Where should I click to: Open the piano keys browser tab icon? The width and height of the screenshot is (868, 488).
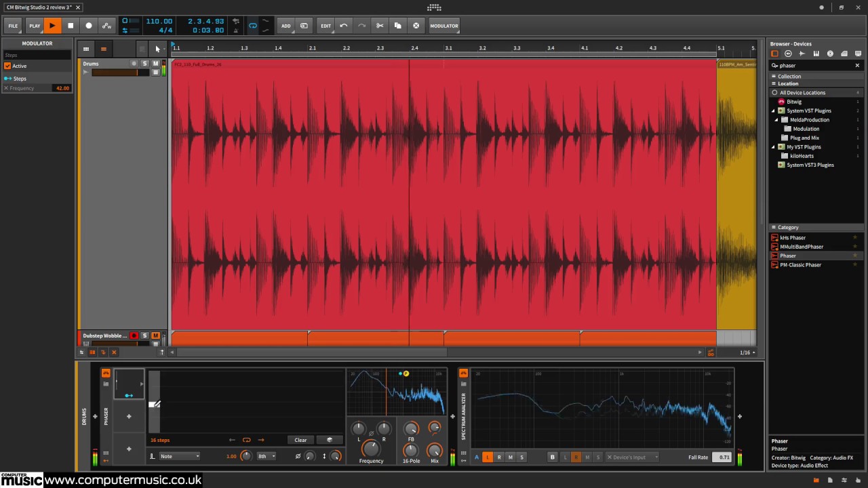click(816, 54)
